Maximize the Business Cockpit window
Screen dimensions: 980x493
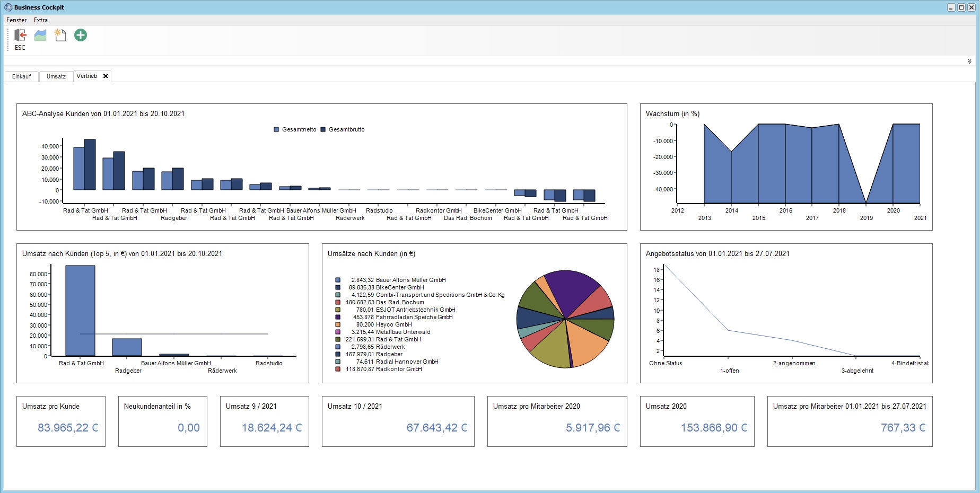(x=961, y=7)
